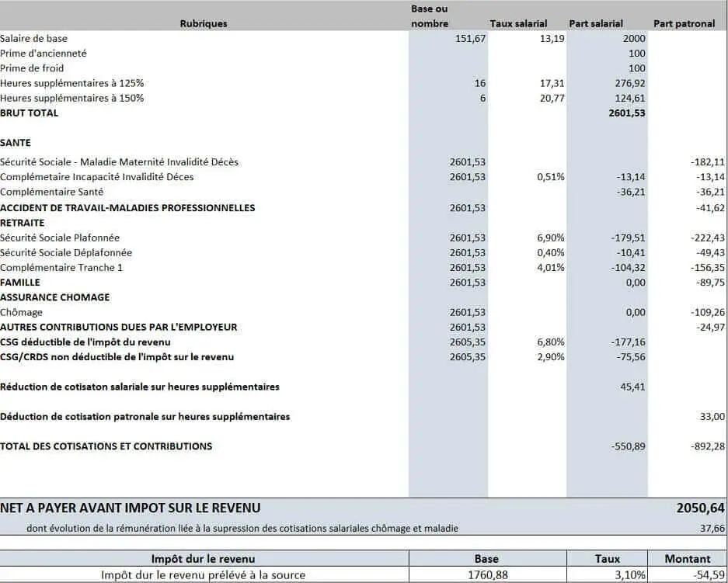Click the Rubriques column header
Viewport: 728px width, 583px height.
coord(204,23)
